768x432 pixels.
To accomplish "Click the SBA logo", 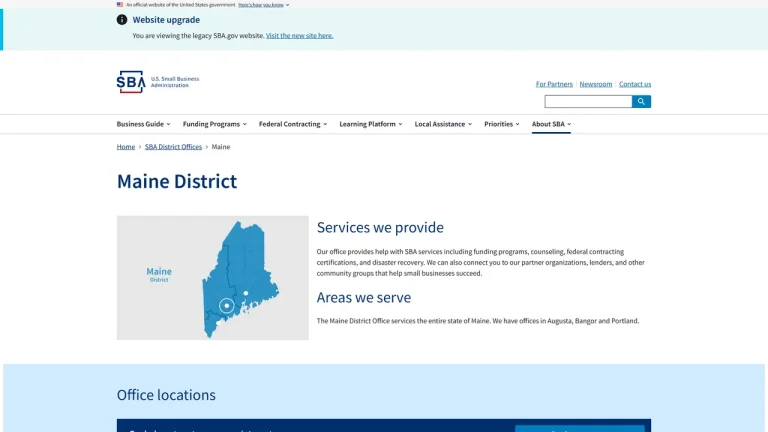I will click(131, 82).
